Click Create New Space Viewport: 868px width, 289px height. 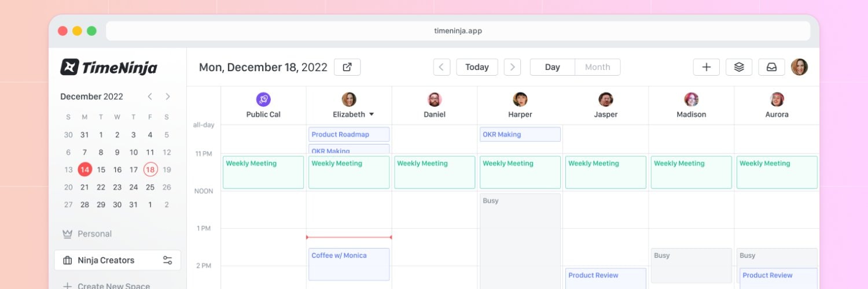[106, 286]
